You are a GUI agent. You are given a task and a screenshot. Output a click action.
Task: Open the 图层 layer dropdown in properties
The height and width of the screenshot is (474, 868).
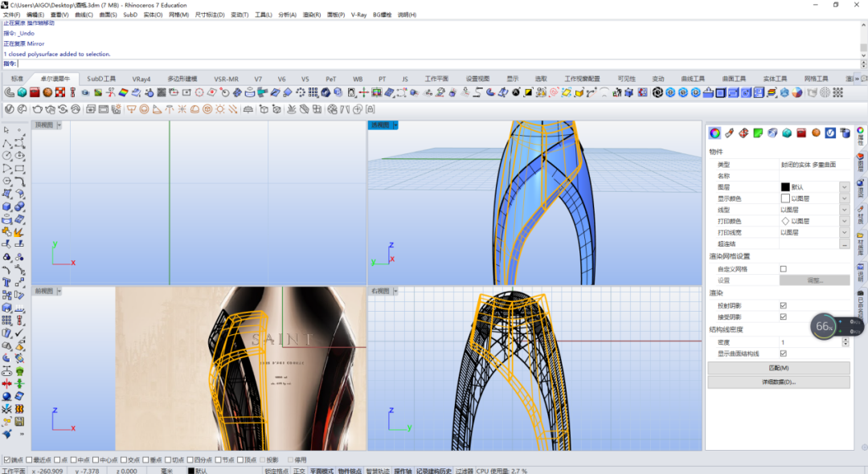click(x=844, y=187)
